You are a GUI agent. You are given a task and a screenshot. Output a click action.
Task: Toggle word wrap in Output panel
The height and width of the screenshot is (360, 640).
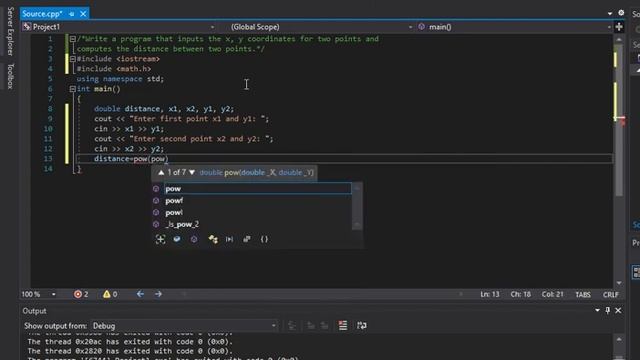pyautogui.click(x=362, y=325)
